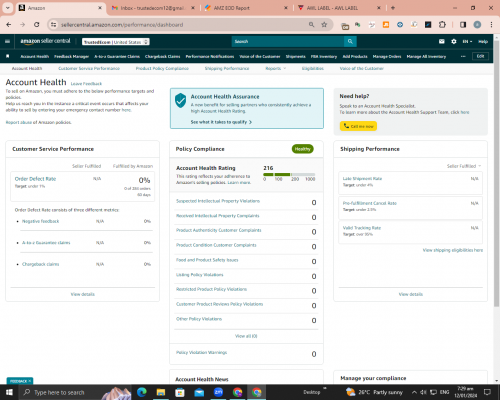Viewport: 500px width, 400px height.
Task: Open Windows Start menu
Action: coord(9,392)
